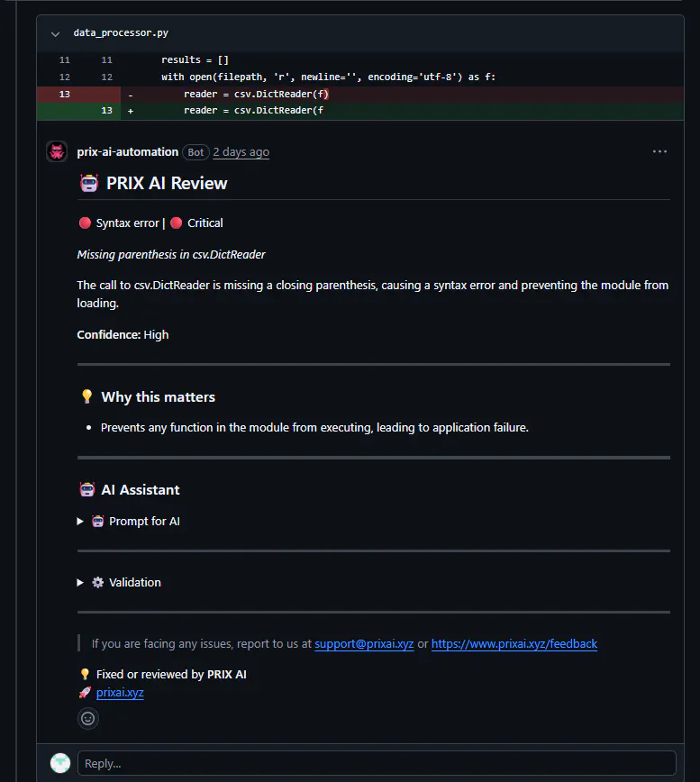
Task: Open prix-ai-automation bot avatar
Action: (x=57, y=151)
